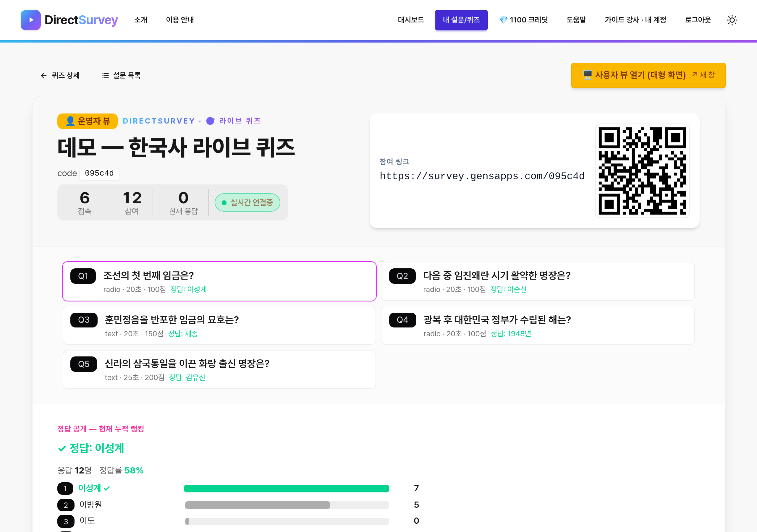Click the Q1 badge
The width and height of the screenshot is (757, 532).
click(x=83, y=276)
